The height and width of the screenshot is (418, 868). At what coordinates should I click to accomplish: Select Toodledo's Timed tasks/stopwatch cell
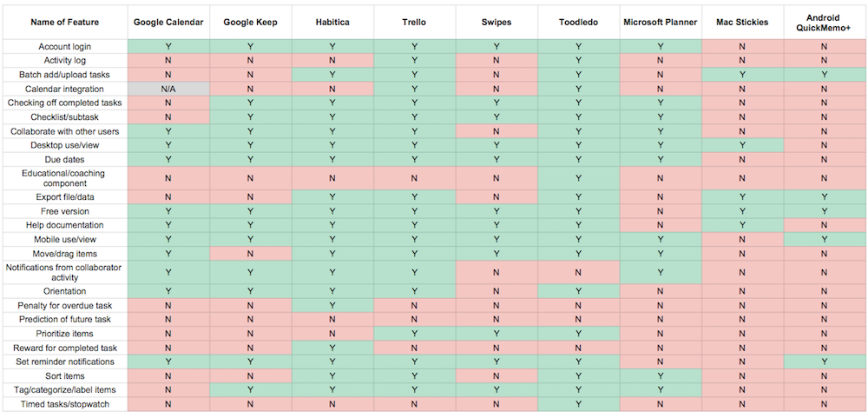(578, 404)
